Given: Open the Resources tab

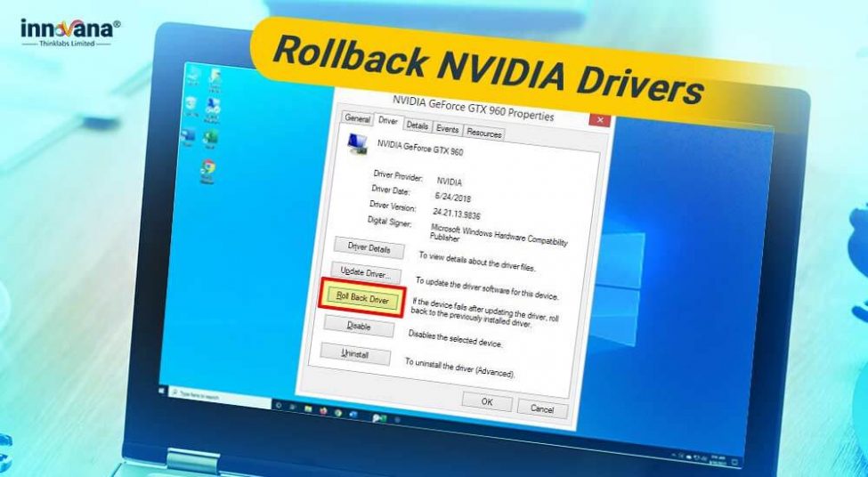Looking at the screenshot, I should coord(483,133).
